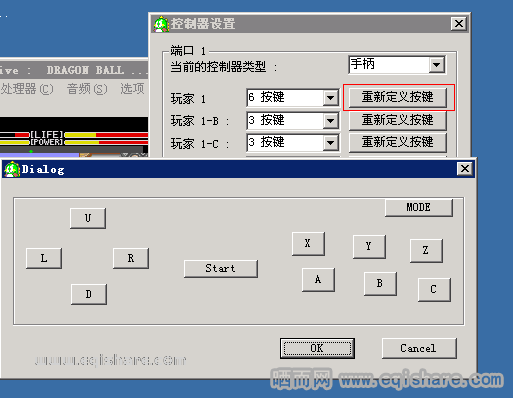Define the Y button mapping
Screen dimensions: 513x398
pos(369,247)
